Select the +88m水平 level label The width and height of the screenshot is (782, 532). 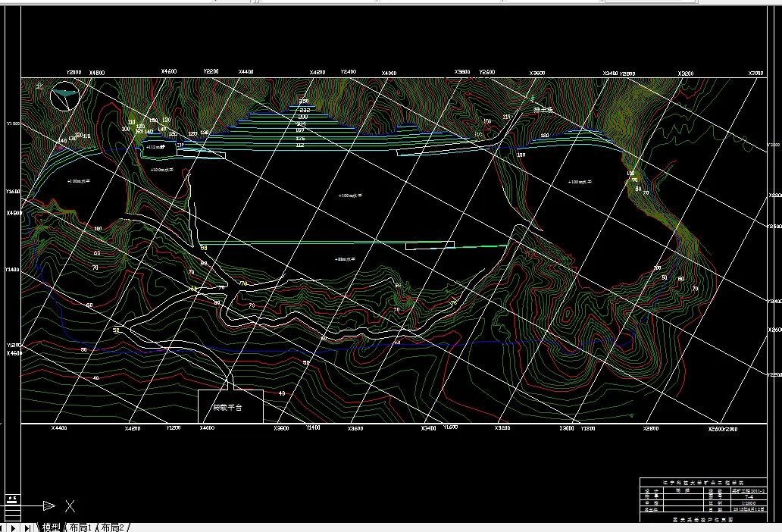(345, 259)
